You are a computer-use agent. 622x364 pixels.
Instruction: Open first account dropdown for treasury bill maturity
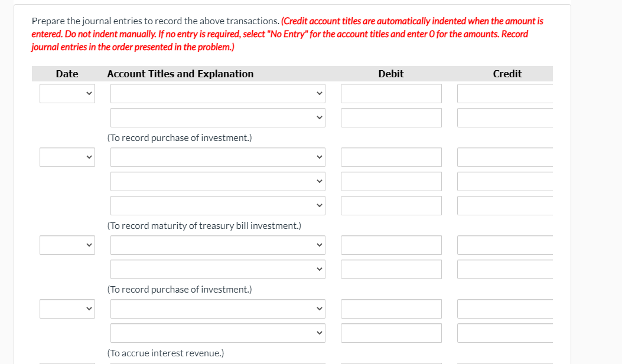[218, 157]
